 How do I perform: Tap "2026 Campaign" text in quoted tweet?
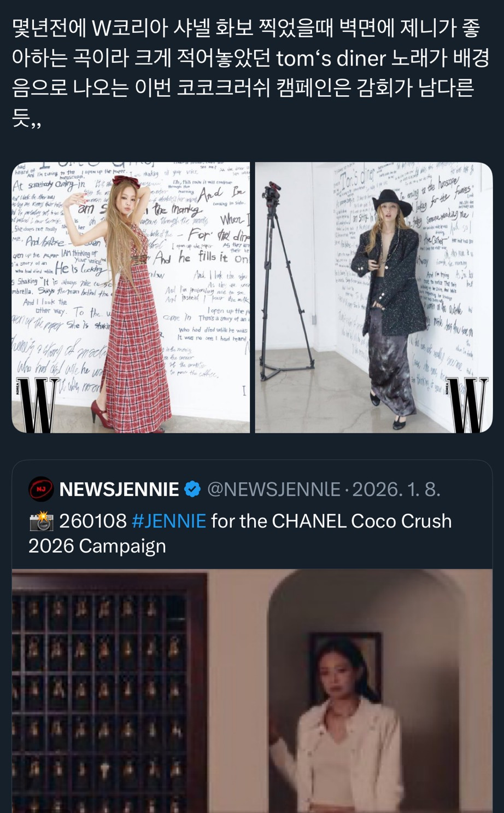pyautogui.click(x=97, y=546)
